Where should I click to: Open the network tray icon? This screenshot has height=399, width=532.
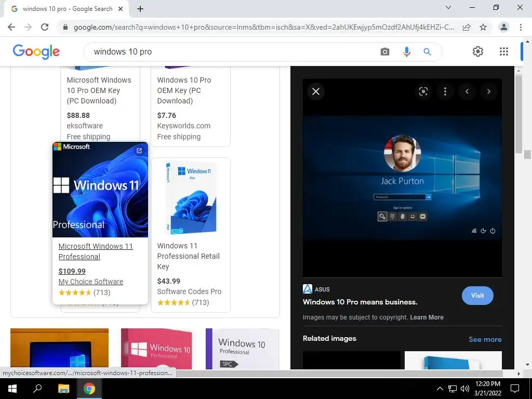[x=453, y=389]
